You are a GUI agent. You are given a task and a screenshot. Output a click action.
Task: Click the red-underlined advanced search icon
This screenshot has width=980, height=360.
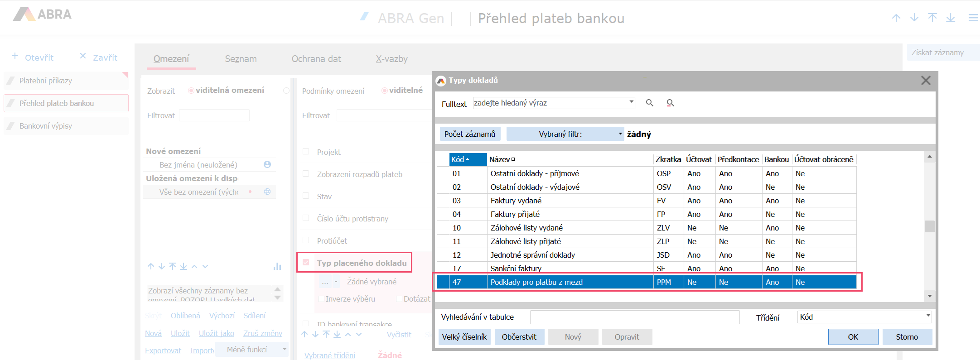670,103
